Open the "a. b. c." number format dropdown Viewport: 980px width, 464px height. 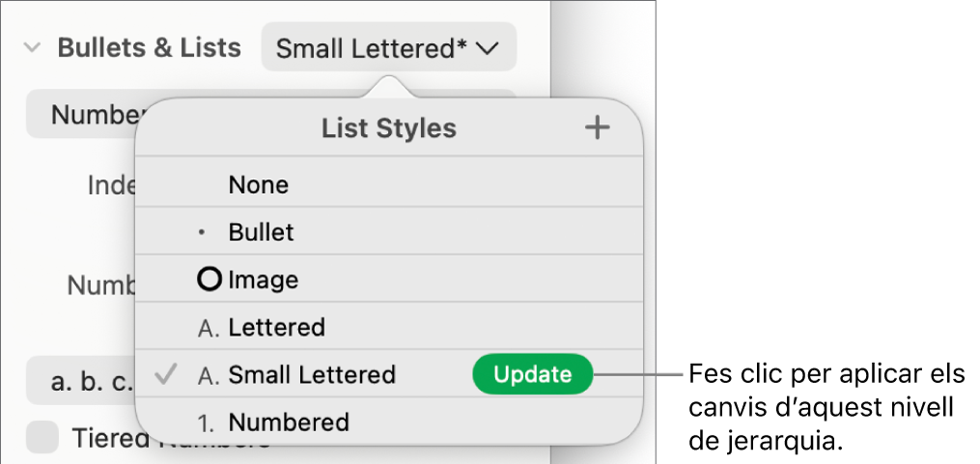pyautogui.click(x=79, y=382)
